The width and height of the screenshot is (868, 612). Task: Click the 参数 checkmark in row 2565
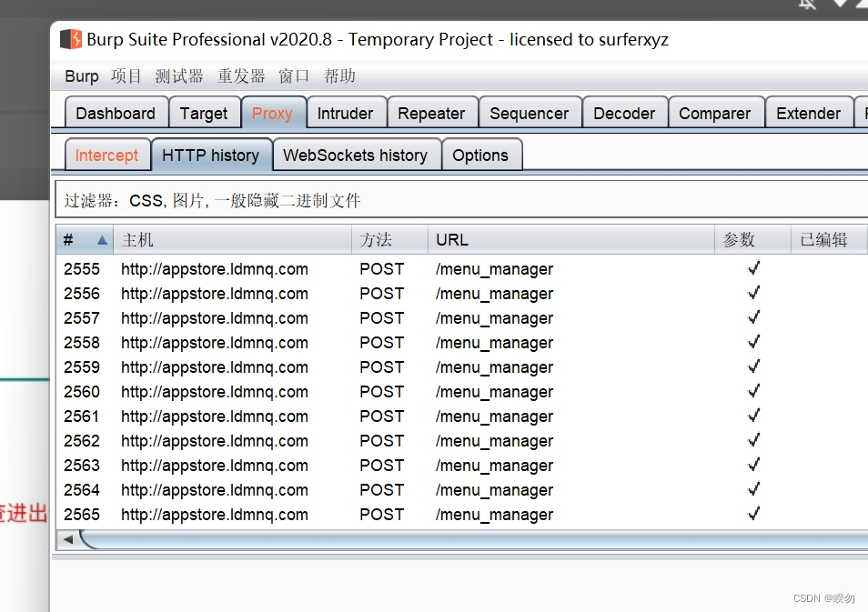pos(753,514)
